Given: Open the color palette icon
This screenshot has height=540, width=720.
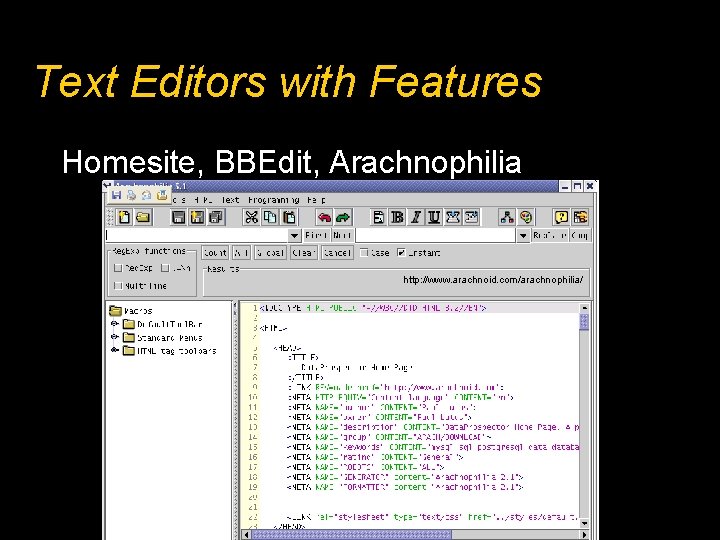Looking at the screenshot, I should [526, 217].
